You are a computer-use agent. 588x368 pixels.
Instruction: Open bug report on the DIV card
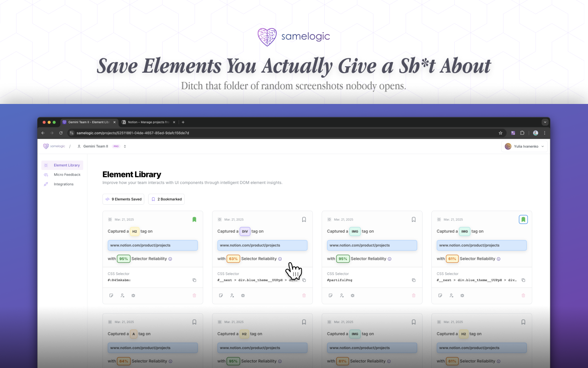243,295
